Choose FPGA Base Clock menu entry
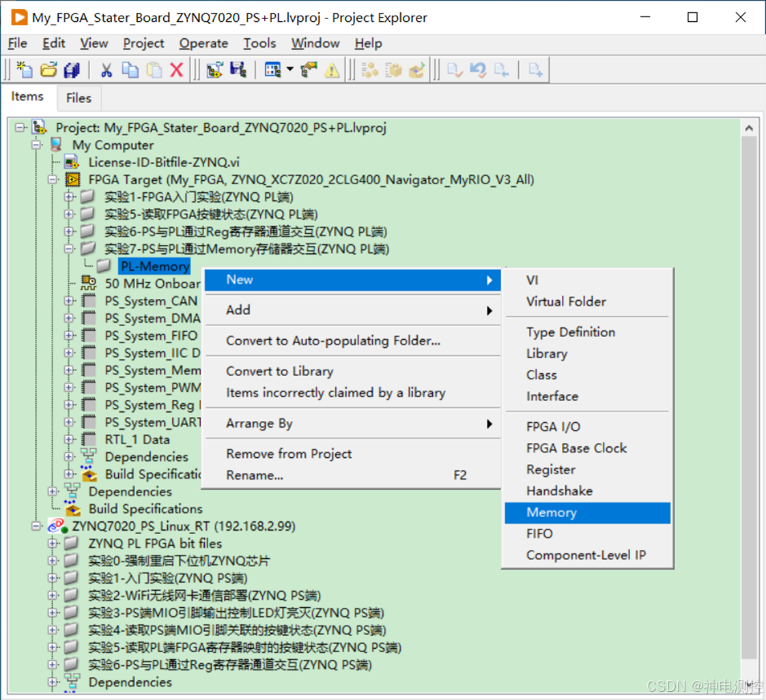Image resolution: width=766 pixels, height=700 pixels. [x=588, y=448]
